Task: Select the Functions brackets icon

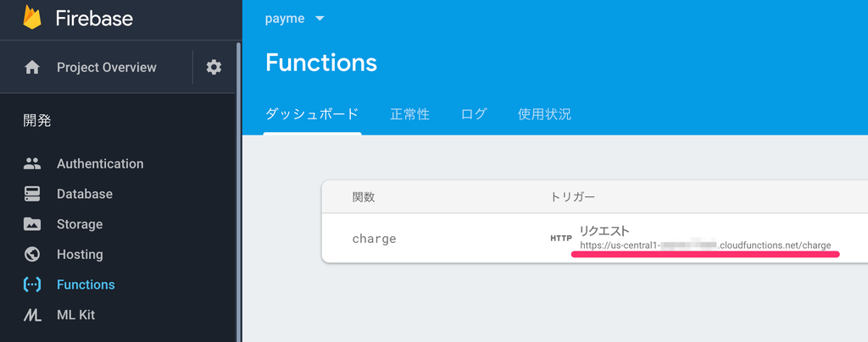Action: 32,284
